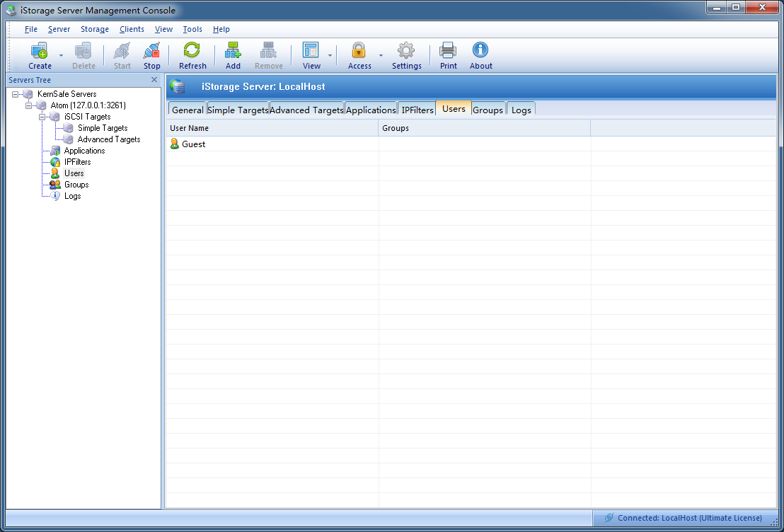Click the Access padlock icon
784x532 pixels.
[x=359, y=50]
